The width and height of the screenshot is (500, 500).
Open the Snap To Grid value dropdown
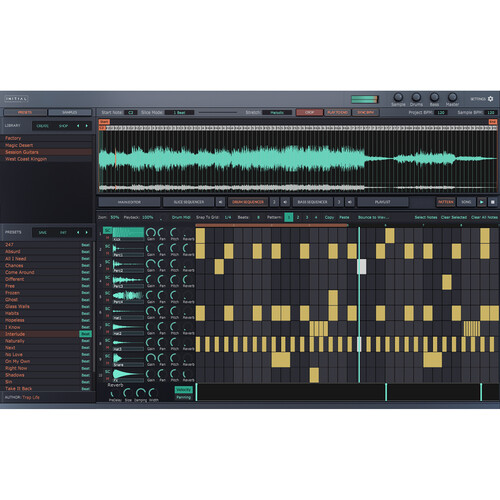pyautogui.click(x=228, y=217)
